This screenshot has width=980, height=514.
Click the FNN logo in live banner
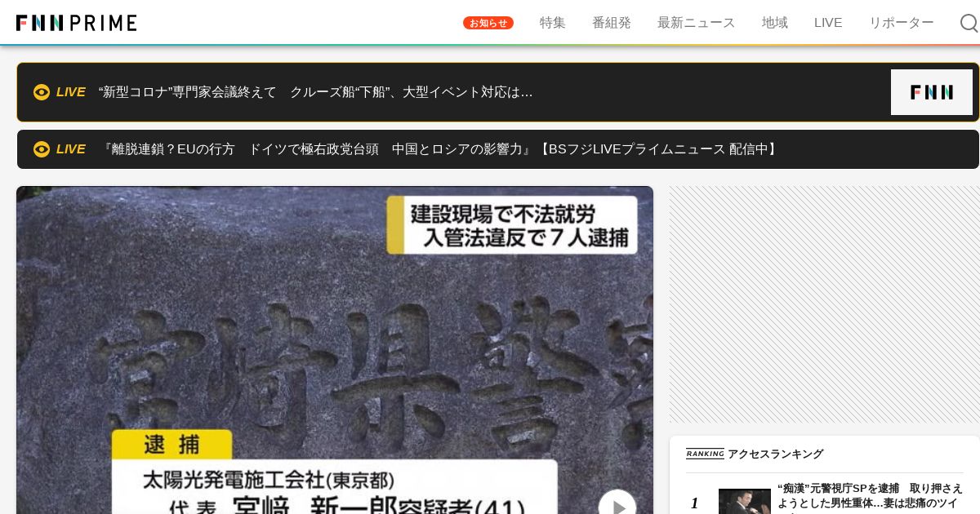coord(932,92)
